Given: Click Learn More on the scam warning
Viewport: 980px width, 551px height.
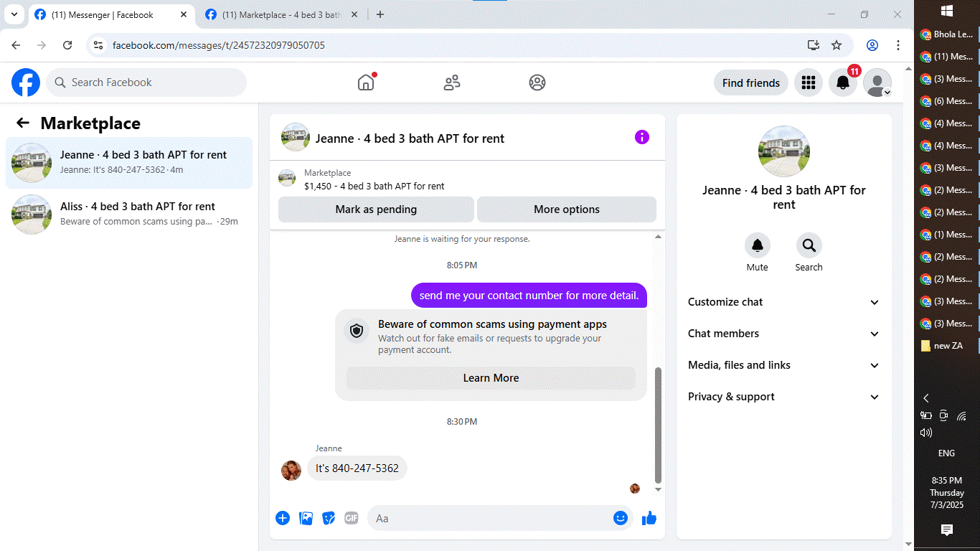Looking at the screenshot, I should click(491, 378).
